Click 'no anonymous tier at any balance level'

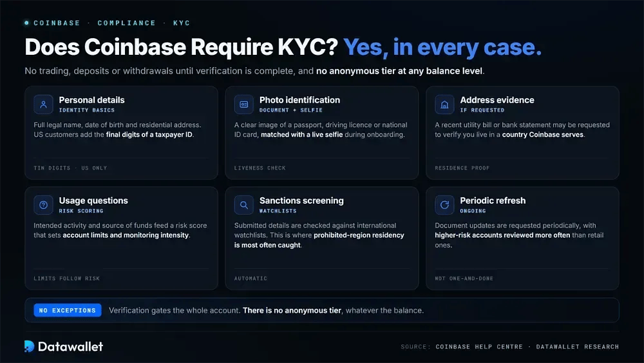click(399, 71)
